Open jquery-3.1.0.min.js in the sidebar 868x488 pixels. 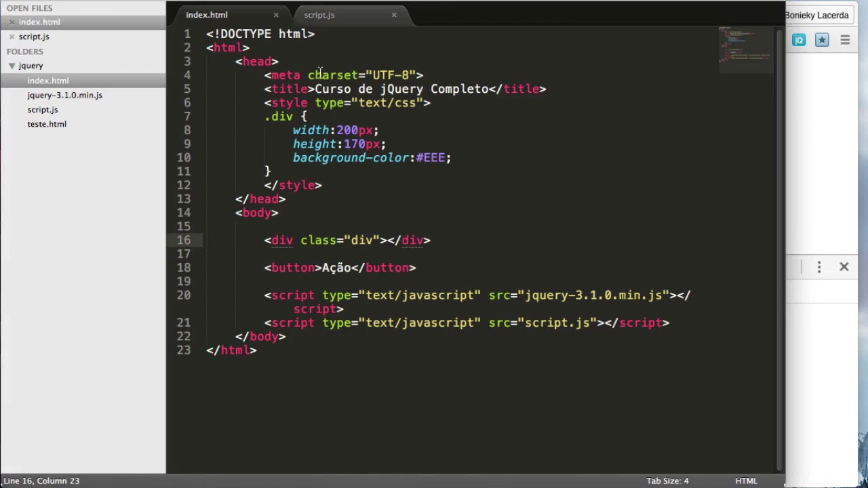click(x=64, y=96)
